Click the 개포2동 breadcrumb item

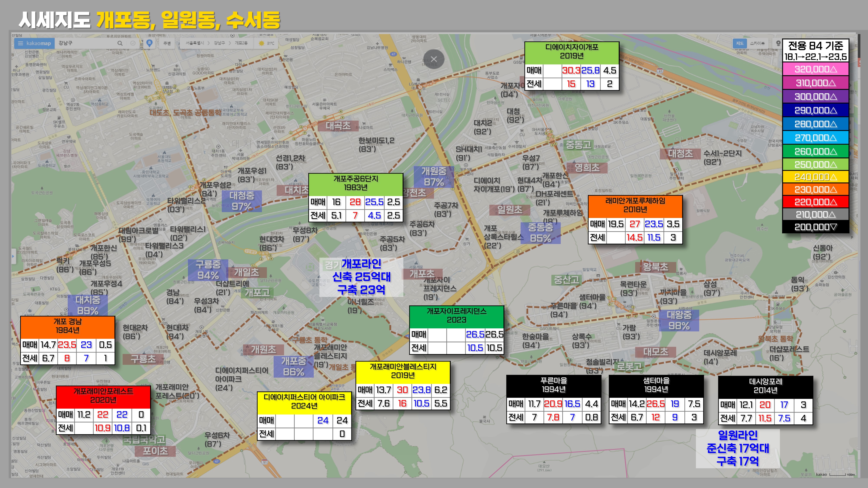click(x=241, y=43)
